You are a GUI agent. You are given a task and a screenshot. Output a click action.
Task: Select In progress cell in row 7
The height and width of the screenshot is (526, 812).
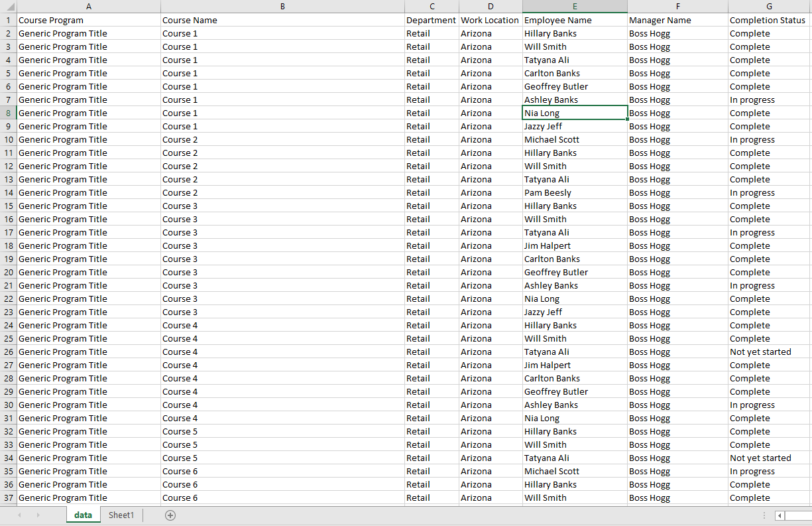click(770, 99)
